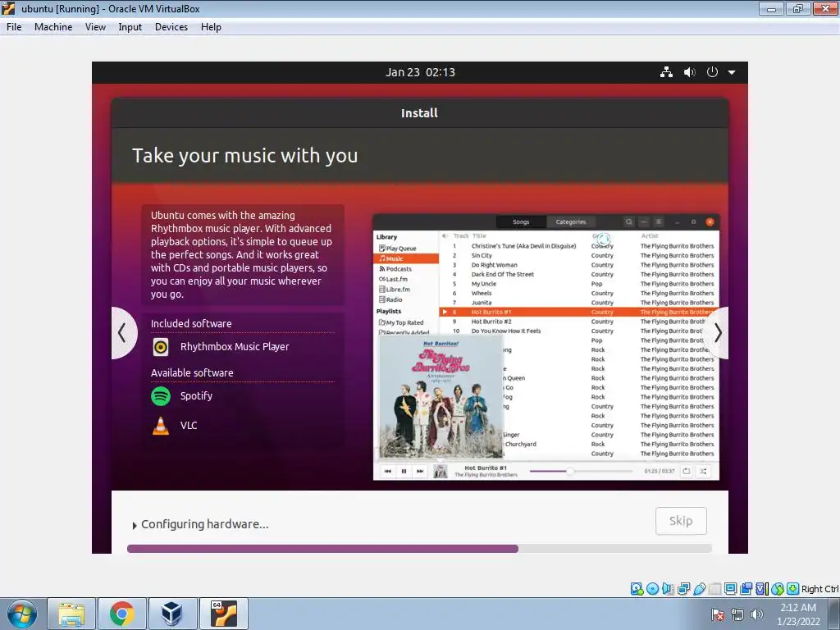
Task: Click the VLC label
Action: [189, 426]
